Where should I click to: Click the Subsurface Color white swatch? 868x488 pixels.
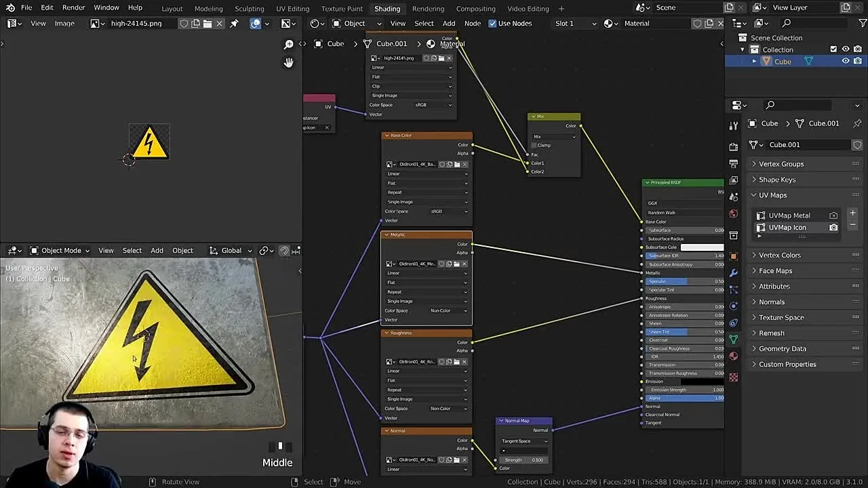pyautogui.click(x=702, y=247)
